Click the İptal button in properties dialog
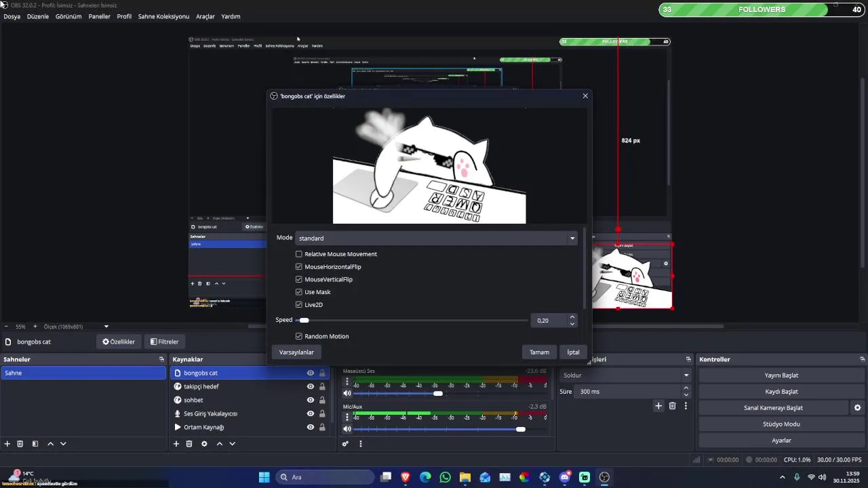Screen dimensions: 868x488 (574, 352)
